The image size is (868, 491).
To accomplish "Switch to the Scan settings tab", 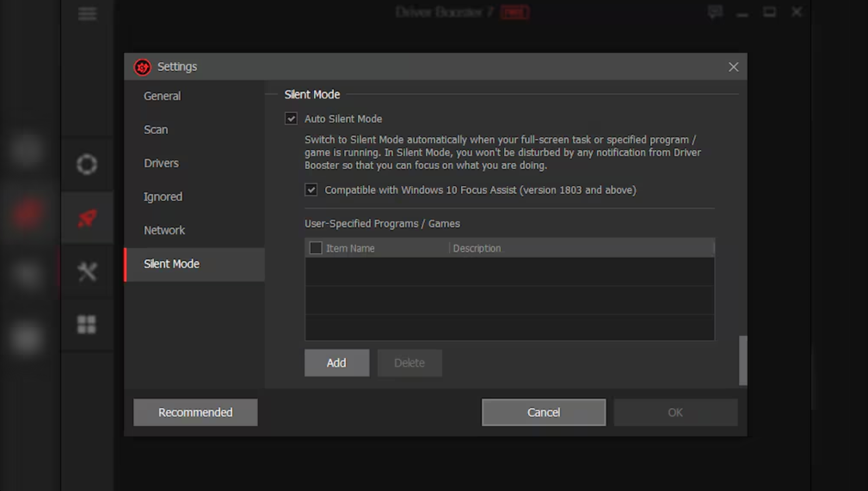I will point(156,129).
